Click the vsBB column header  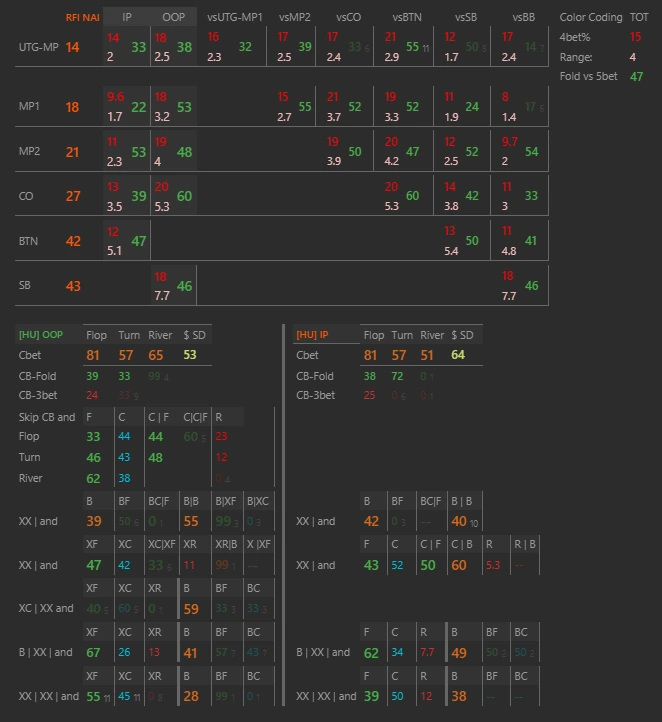[x=523, y=17]
